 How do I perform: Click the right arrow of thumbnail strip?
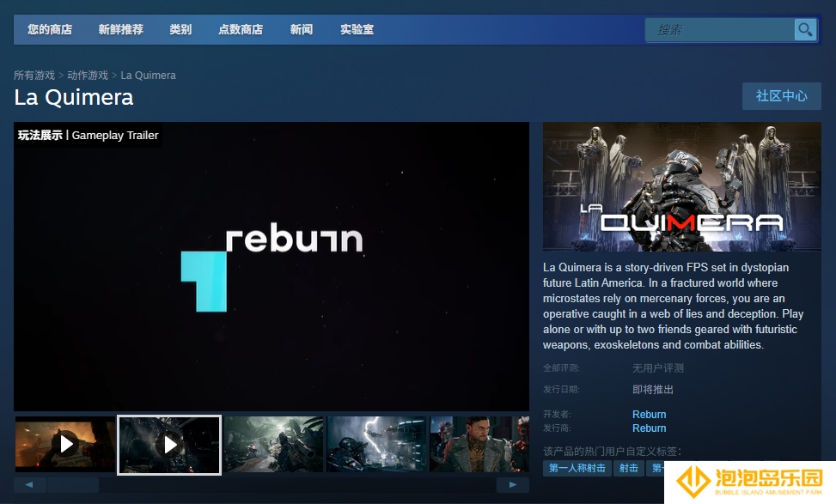point(513,485)
